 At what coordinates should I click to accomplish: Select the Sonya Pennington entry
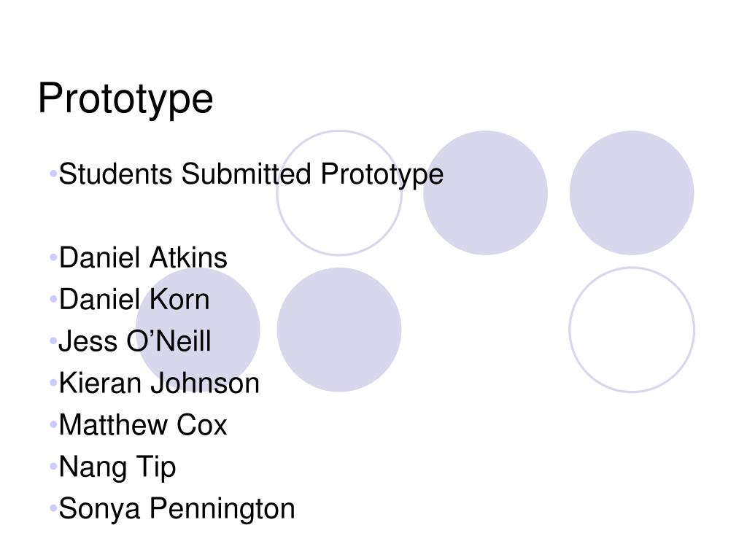(x=177, y=509)
